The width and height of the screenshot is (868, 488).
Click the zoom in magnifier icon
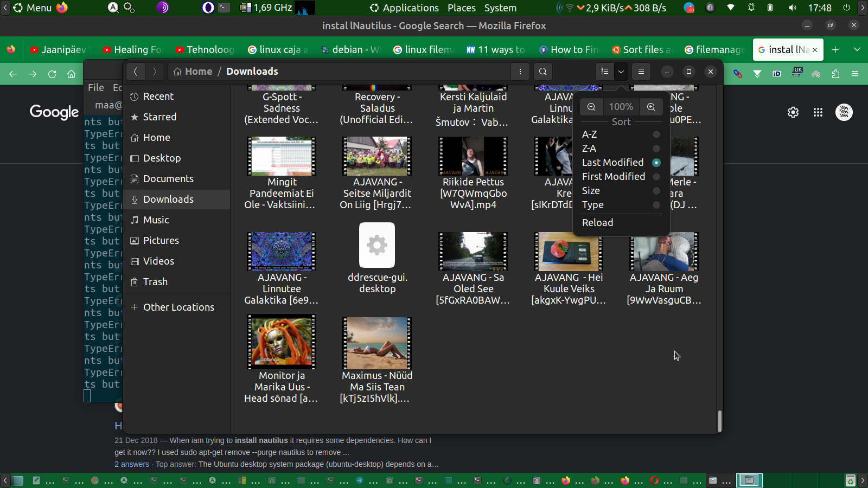[x=651, y=107]
